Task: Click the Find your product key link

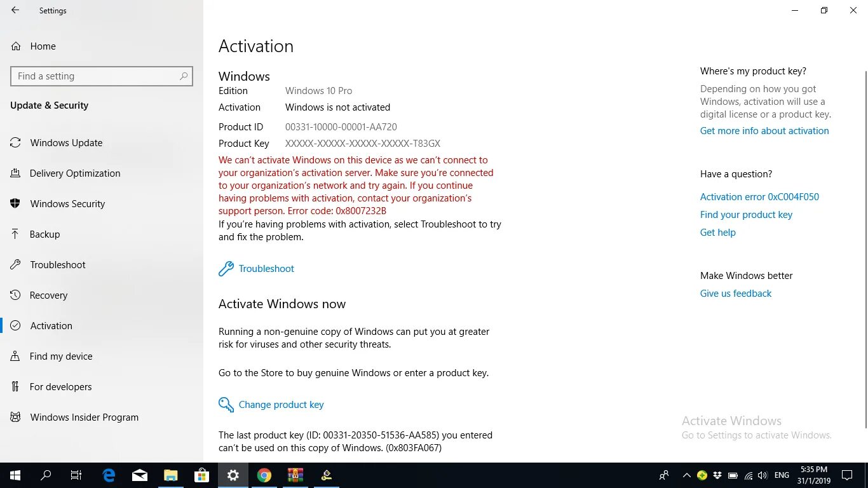Action: [746, 215]
